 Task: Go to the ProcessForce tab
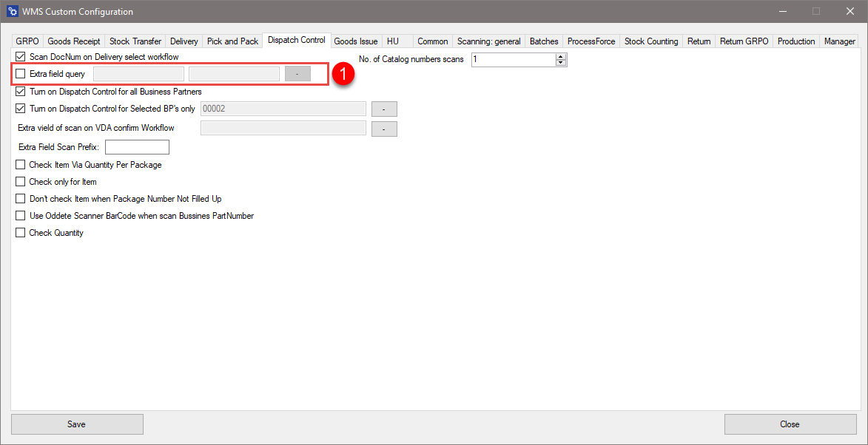(x=591, y=41)
